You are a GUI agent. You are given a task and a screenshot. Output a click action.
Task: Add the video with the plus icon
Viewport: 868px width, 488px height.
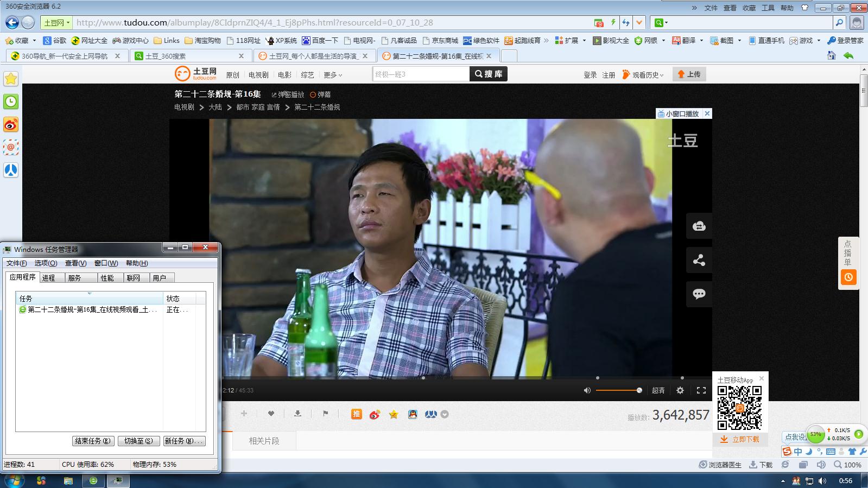244,414
